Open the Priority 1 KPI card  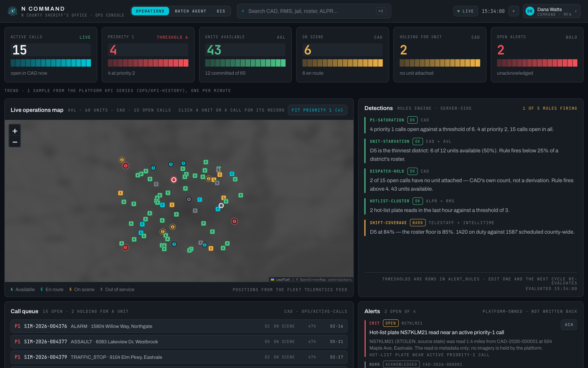tap(148, 55)
